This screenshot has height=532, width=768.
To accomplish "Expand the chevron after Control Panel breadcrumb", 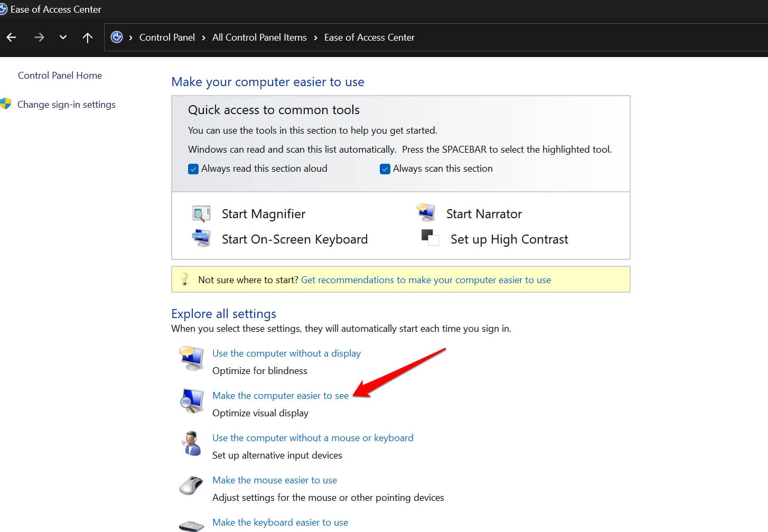I will pyautogui.click(x=203, y=38).
